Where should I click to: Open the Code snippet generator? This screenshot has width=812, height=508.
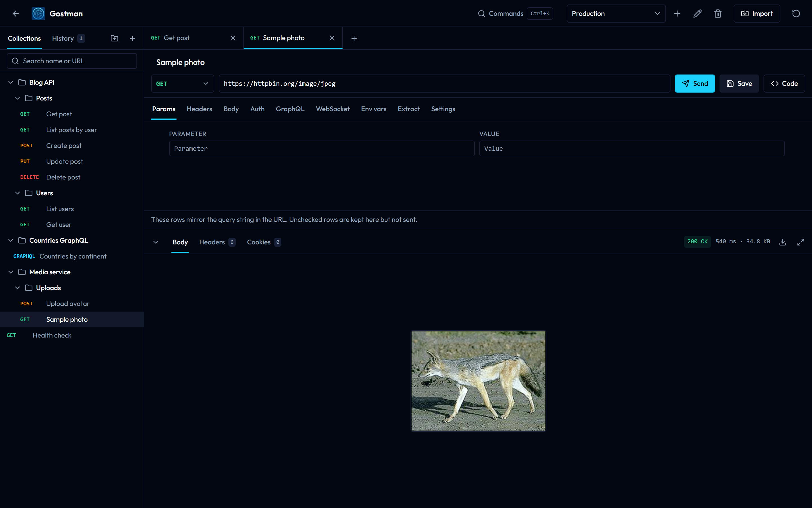[x=784, y=83]
